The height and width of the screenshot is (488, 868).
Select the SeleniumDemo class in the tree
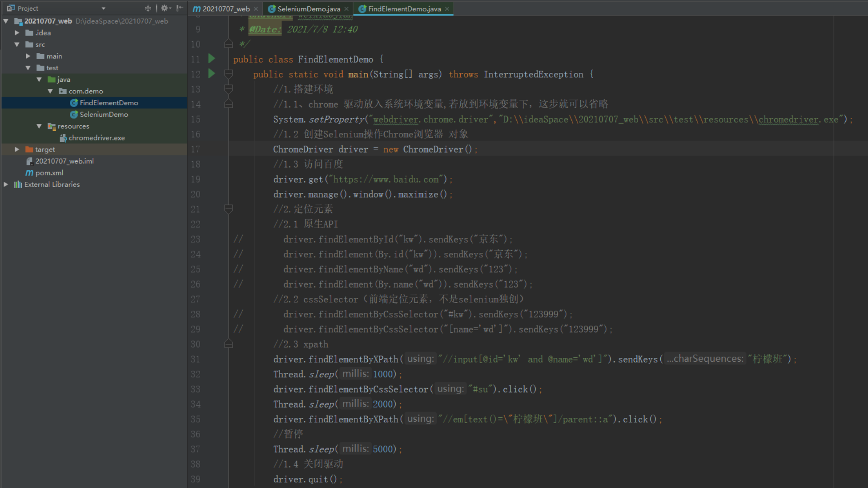pyautogui.click(x=104, y=114)
